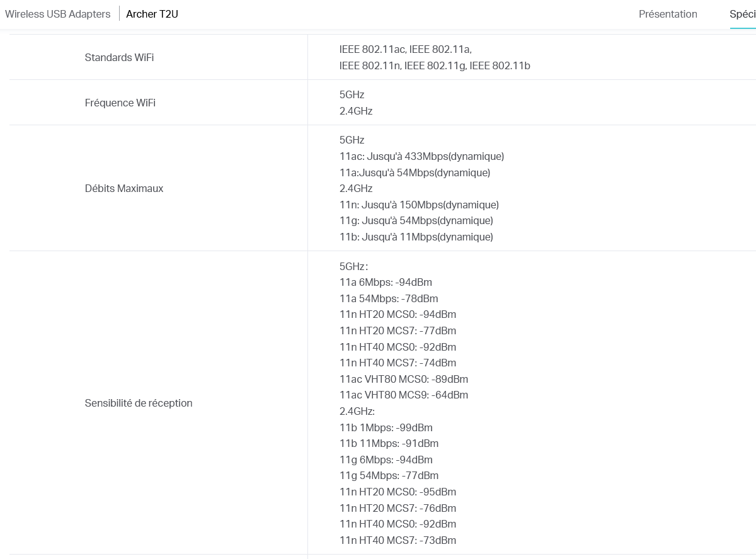Click '2.4GHz' value in Fréquence WiFi row
This screenshot has width=756, height=559.
point(356,111)
